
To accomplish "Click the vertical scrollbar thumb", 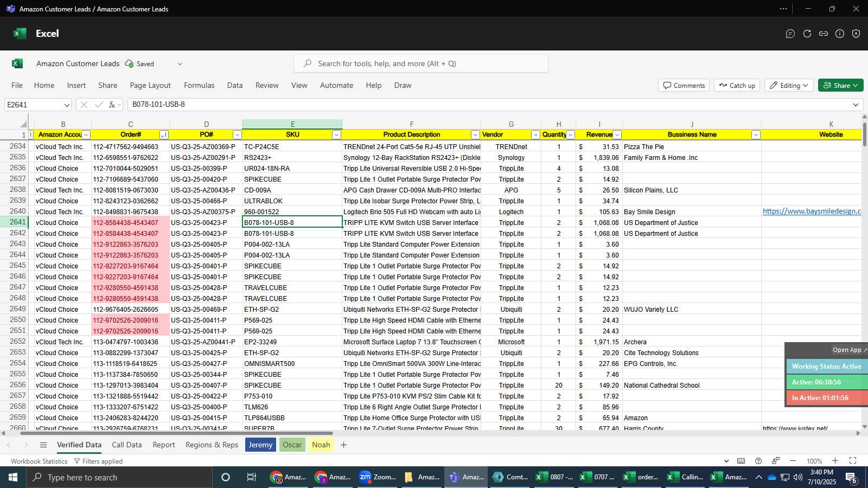I will pos(864,134).
